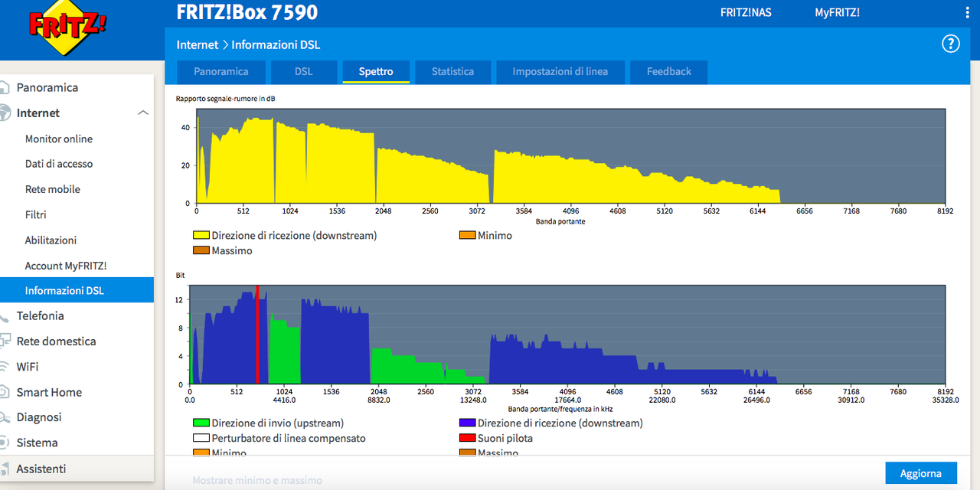Viewport: 980px width, 490px height.
Task: Click the blue and green bit allocation chart
Action: coord(567,335)
